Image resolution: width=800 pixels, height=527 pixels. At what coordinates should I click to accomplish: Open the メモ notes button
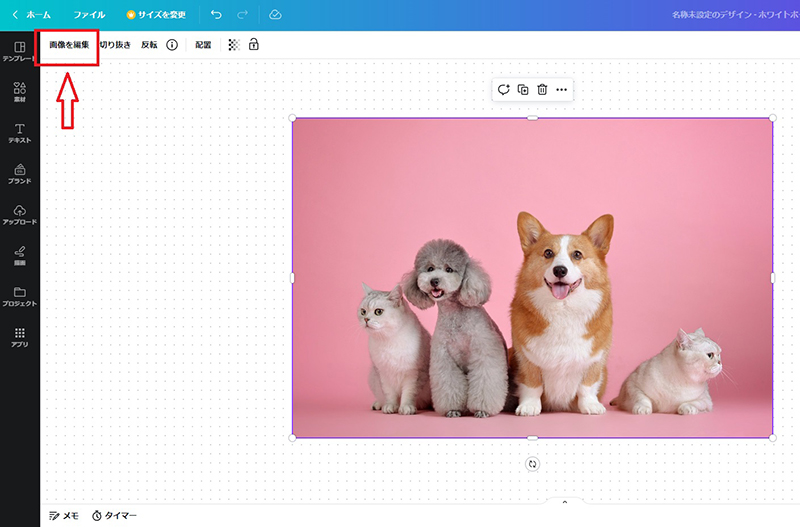(64, 516)
